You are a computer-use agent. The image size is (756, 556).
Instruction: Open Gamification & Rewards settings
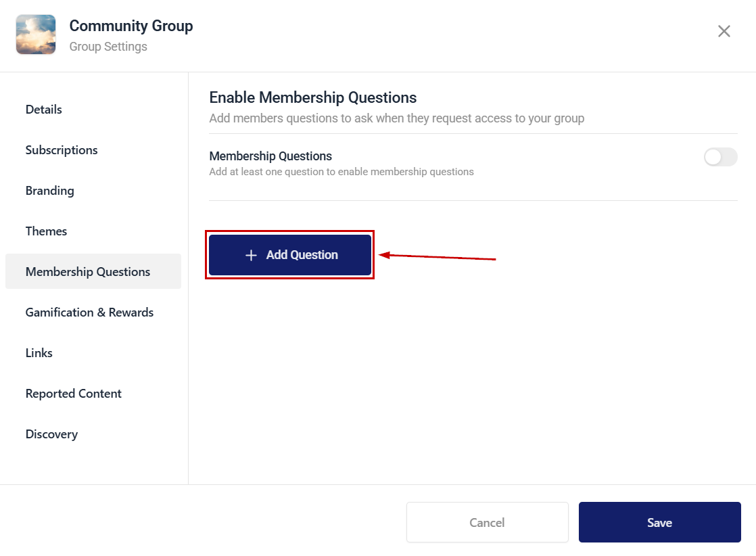pyautogui.click(x=90, y=312)
